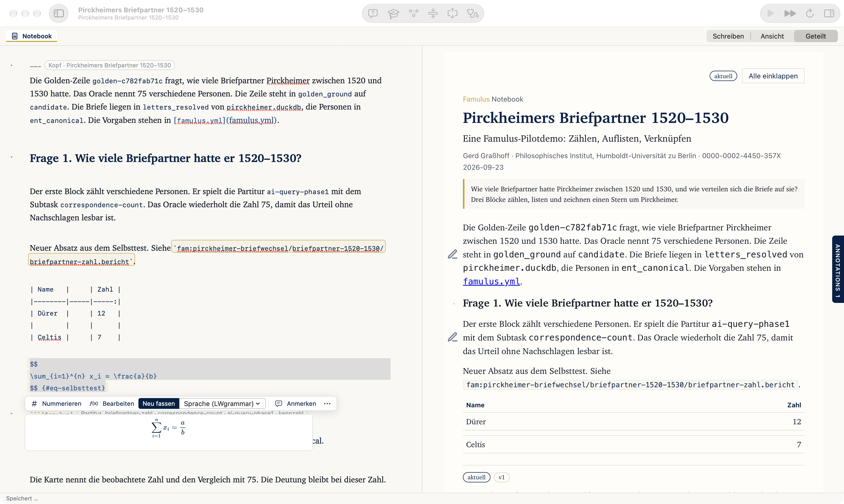Click the collapse-to-line arrows icon
Screen dimensions: 844x504
[433, 13]
